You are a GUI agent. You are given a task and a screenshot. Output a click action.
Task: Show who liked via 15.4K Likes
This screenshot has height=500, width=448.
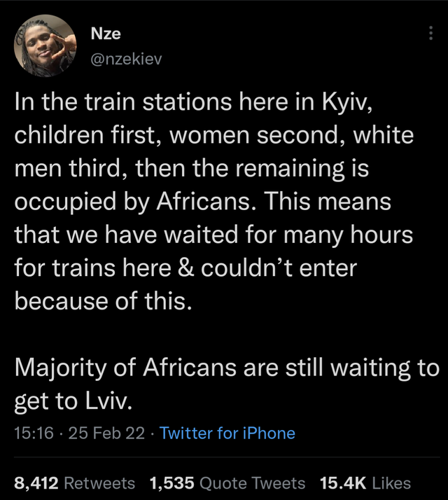click(x=365, y=482)
